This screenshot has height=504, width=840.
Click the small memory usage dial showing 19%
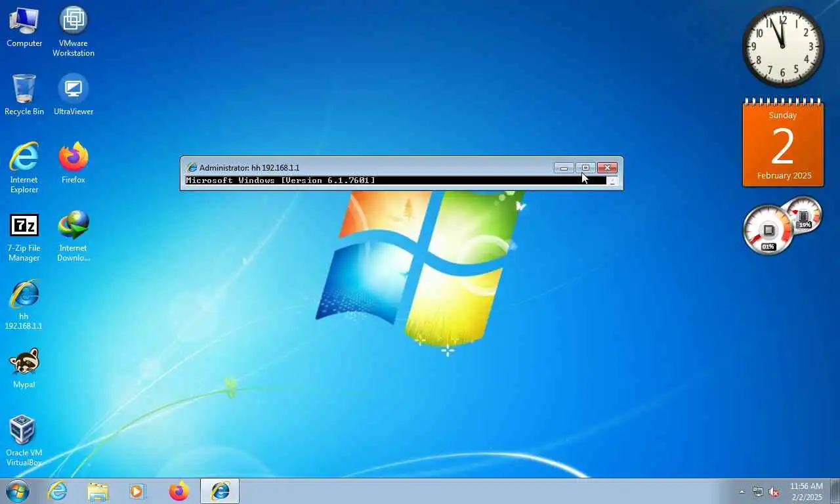click(x=805, y=215)
